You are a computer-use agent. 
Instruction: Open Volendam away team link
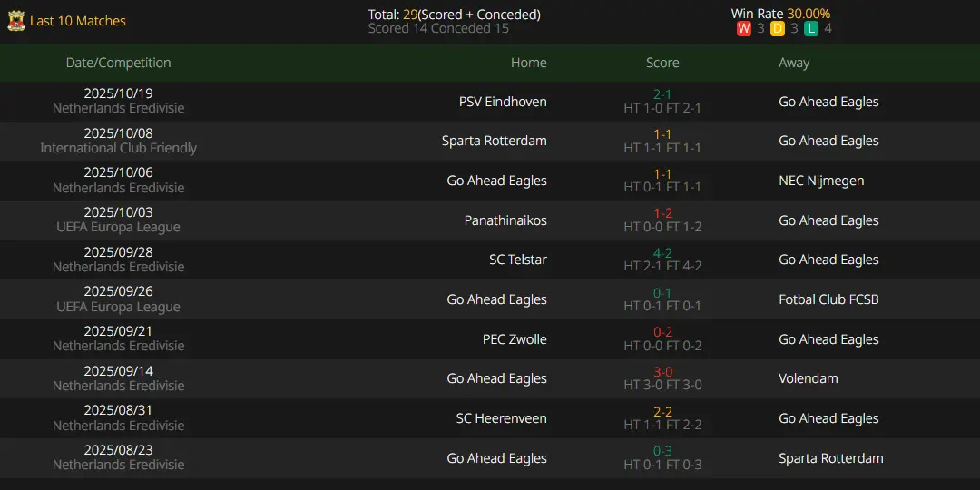(808, 378)
